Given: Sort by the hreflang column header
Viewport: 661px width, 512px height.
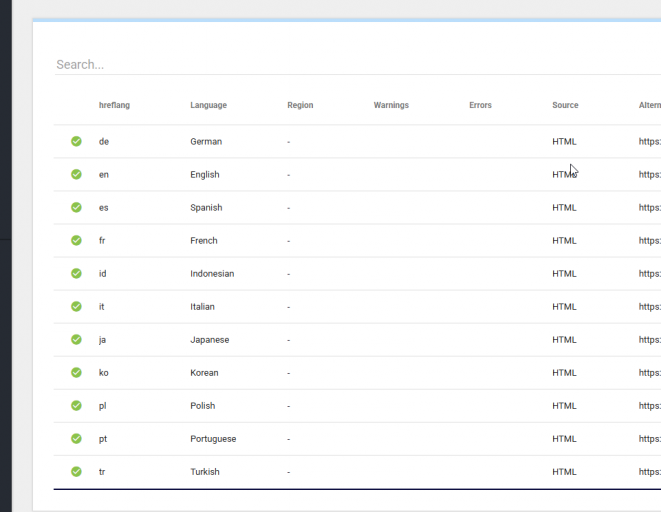Looking at the screenshot, I should pyautogui.click(x=114, y=105).
